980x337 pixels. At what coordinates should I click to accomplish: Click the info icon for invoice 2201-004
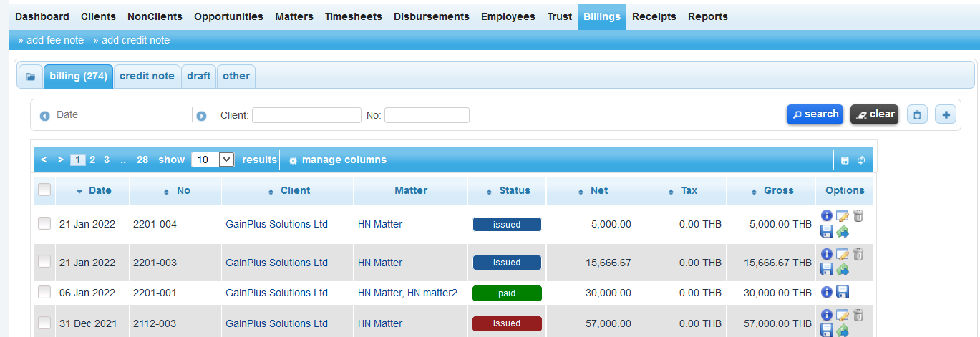click(x=827, y=216)
